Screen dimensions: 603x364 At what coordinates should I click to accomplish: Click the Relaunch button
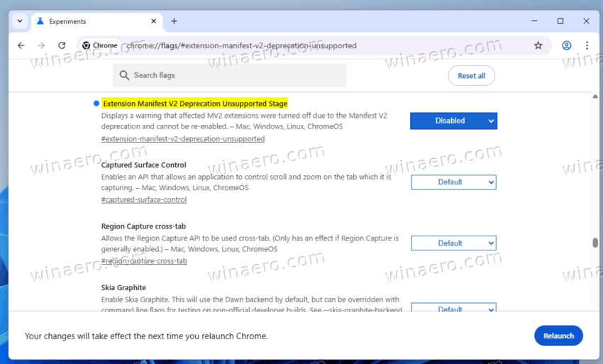click(x=558, y=336)
